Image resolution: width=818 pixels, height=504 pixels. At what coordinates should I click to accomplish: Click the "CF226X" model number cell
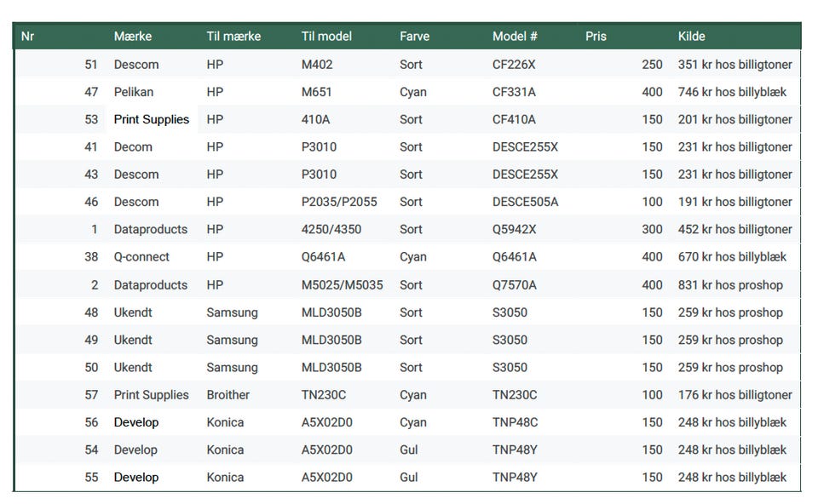click(x=515, y=65)
